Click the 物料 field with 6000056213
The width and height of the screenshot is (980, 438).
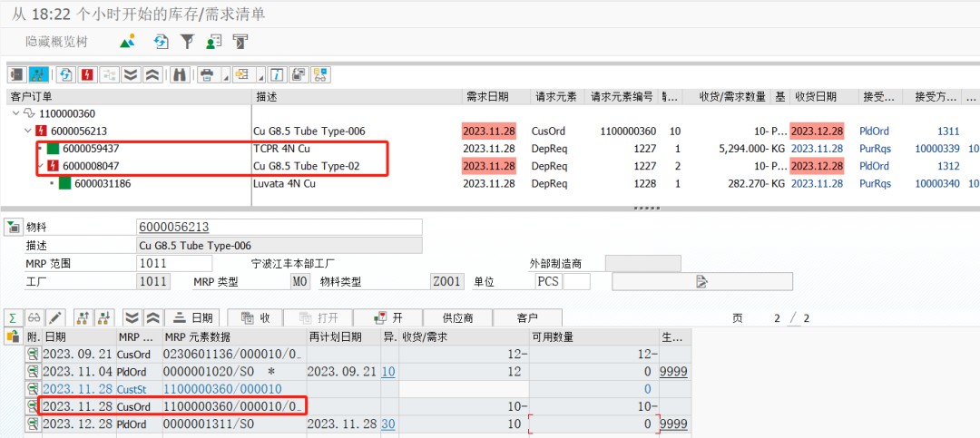pos(279,227)
